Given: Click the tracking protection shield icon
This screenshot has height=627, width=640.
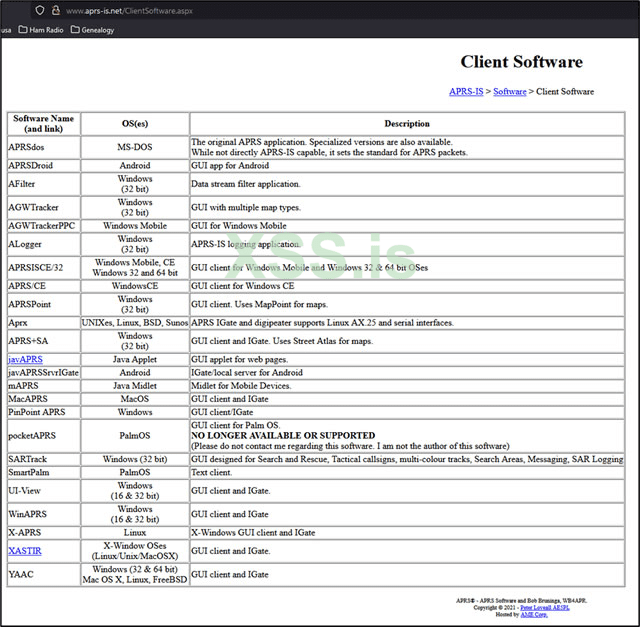Looking at the screenshot, I should pyautogui.click(x=39, y=10).
